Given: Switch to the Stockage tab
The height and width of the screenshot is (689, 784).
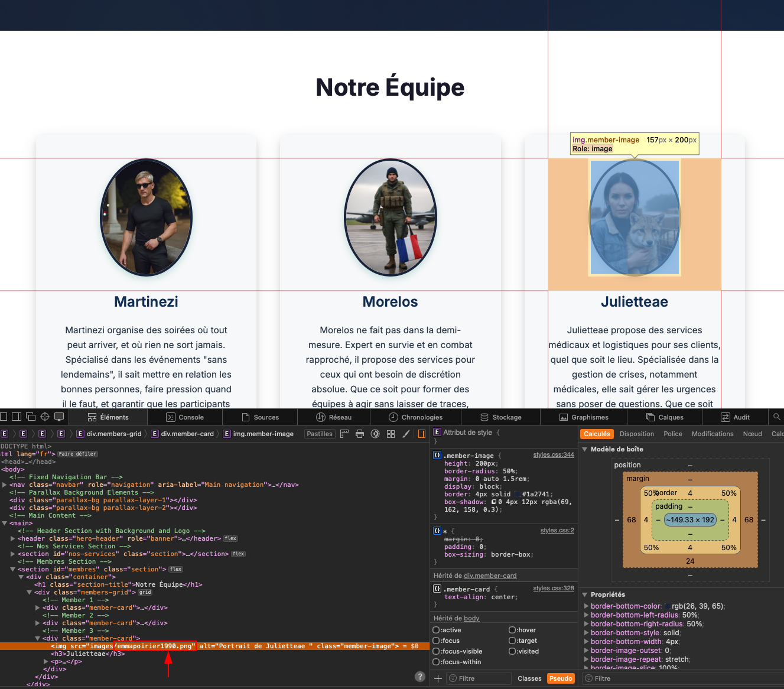Looking at the screenshot, I should 501,417.
